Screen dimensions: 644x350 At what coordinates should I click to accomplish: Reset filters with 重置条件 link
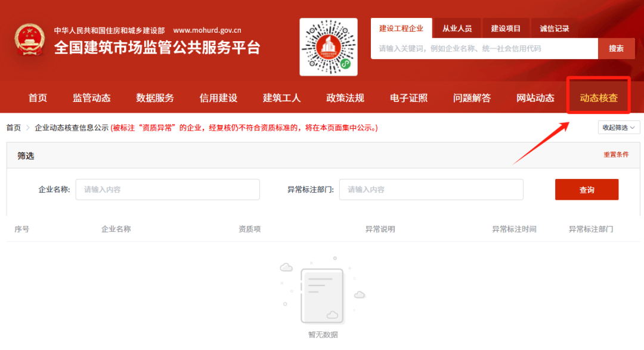click(x=615, y=155)
